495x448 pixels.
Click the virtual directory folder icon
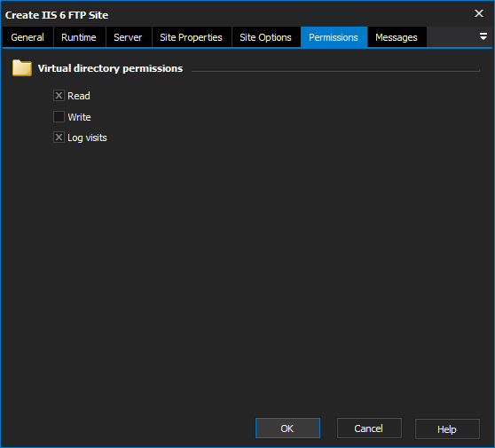(x=22, y=68)
